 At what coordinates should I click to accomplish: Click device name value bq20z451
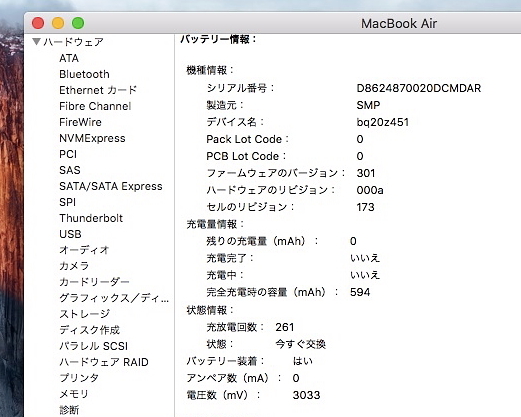click(x=382, y=122)
